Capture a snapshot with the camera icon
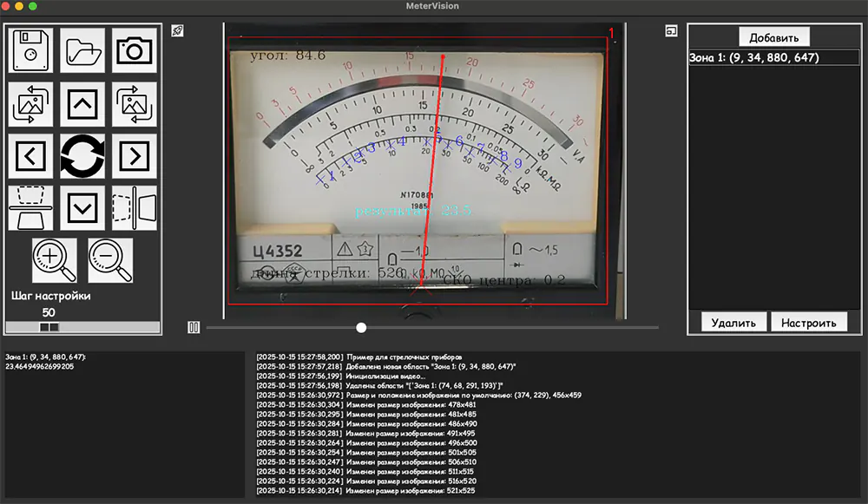Viewport: 868px width, 504px height. 135,50
